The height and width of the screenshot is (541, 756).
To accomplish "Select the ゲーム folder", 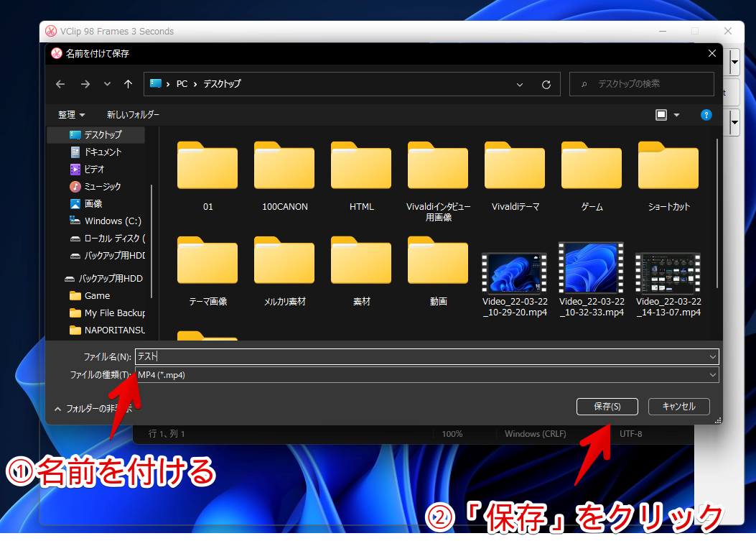I will [x=592, y=176].
